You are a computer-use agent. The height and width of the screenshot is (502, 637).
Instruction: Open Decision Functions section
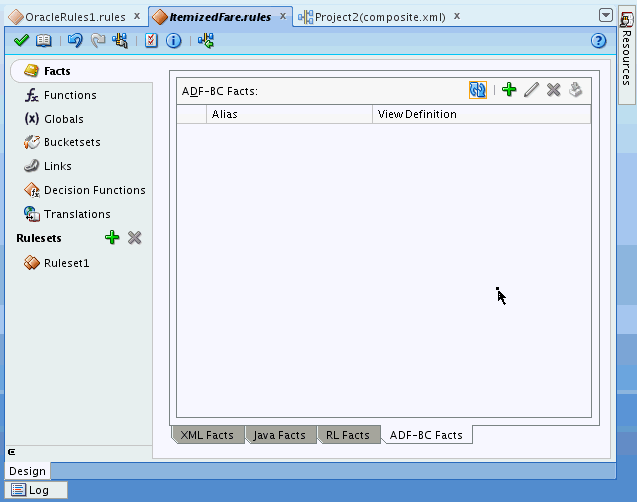94,190
